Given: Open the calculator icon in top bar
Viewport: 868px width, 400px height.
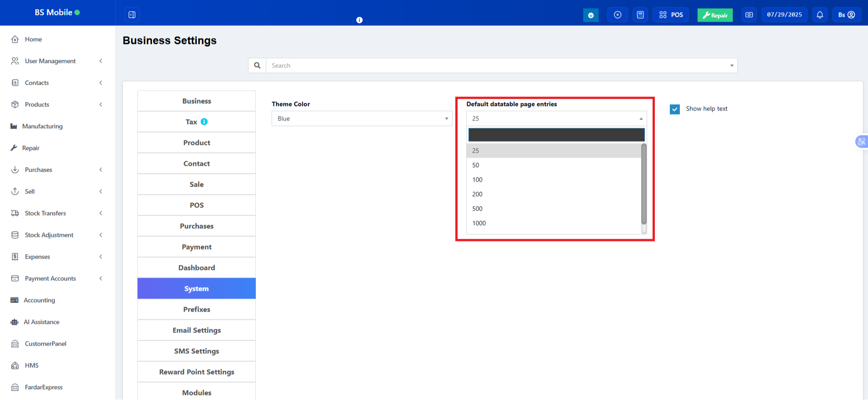Looking at the screenshot, I should point(640,15).
